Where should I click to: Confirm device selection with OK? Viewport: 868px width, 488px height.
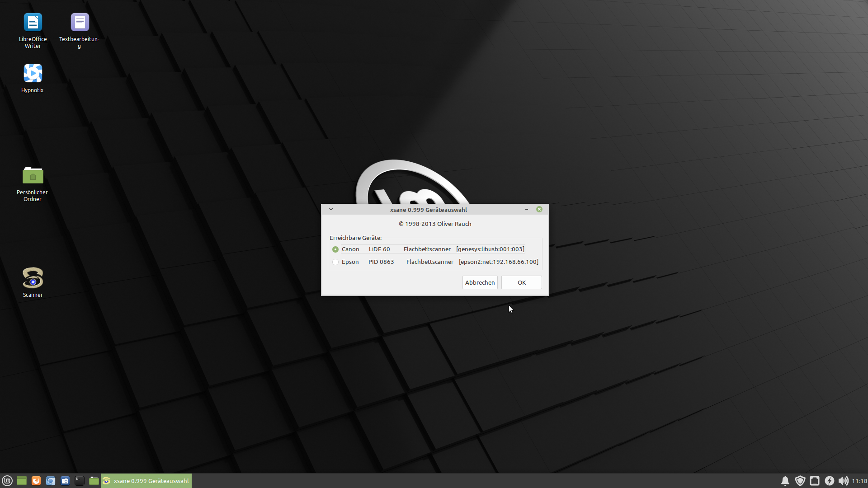pos(522,282)
